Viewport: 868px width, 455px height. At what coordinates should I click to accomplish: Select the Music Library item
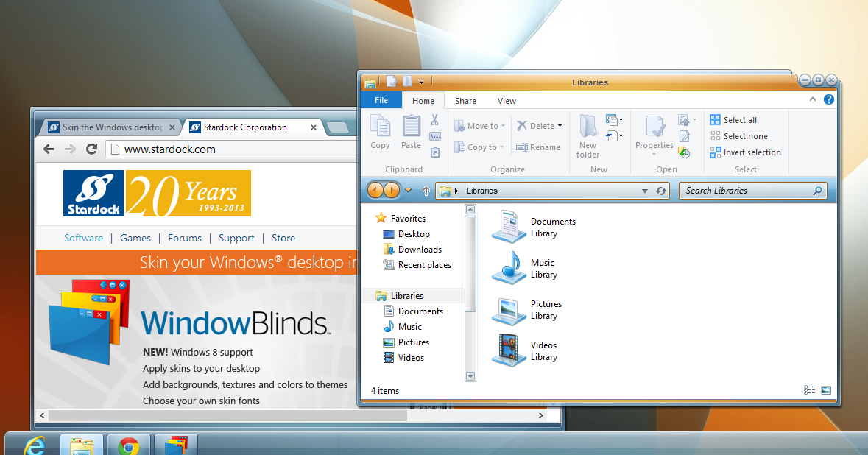526,269
